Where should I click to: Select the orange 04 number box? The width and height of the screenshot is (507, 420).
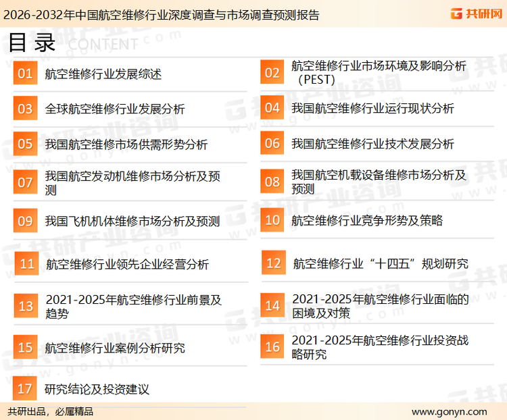pos(272,107)
